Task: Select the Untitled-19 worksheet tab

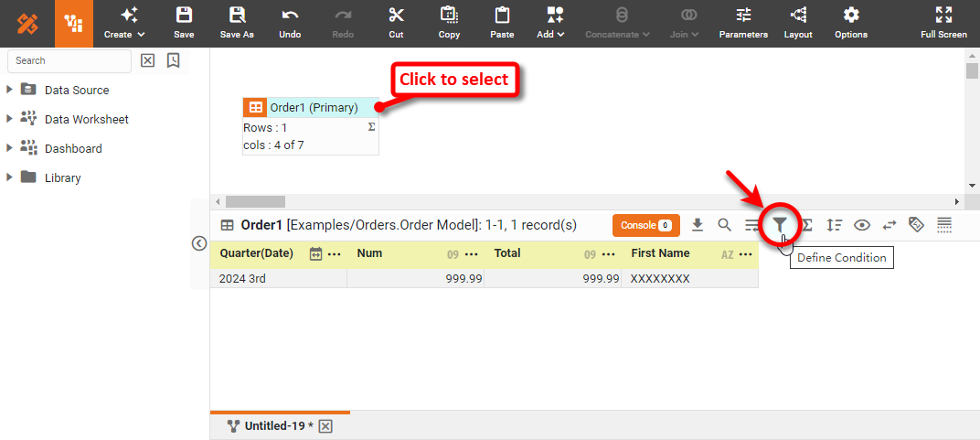Action: (x=279, y=426)
